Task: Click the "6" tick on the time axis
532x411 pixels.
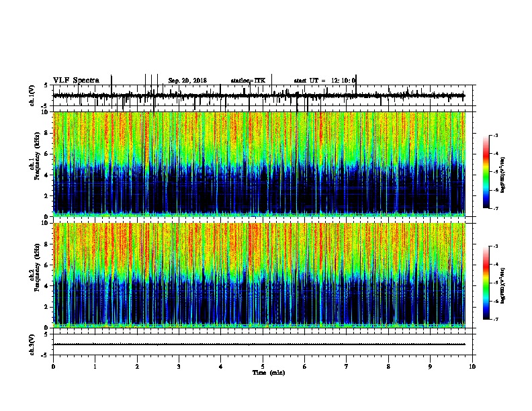Action: (x=305, y=367)
